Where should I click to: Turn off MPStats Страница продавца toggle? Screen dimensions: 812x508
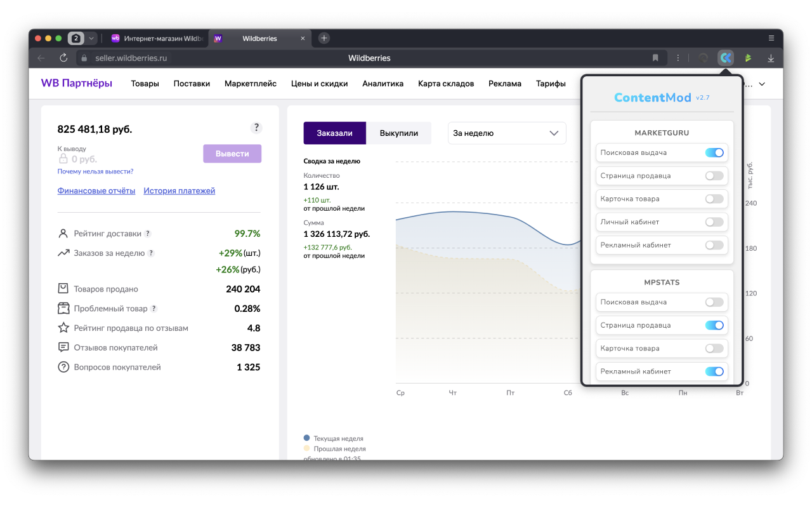pyautogui.click(x=714, y=325)
